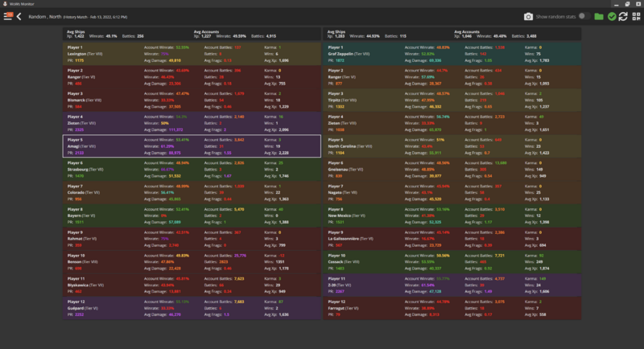Image resolution: width=644 pixels, height=349 pixels.
Task: Select the Bismarck player row
Action: (192, 100)
